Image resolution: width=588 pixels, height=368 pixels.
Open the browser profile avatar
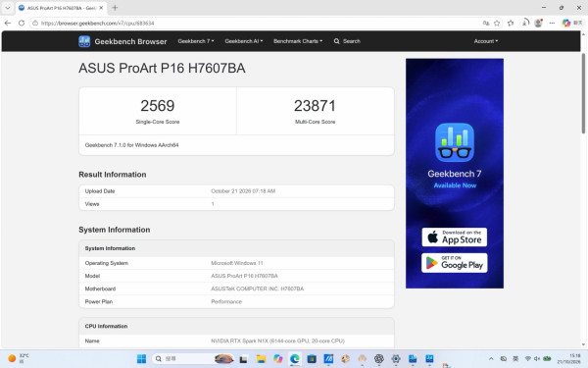(x=538, y=23)
